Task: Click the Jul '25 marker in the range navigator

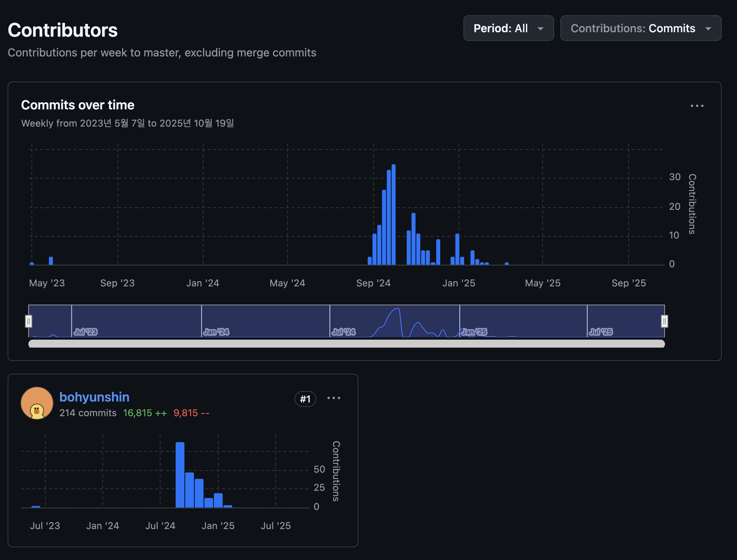Action: [601, 332]
